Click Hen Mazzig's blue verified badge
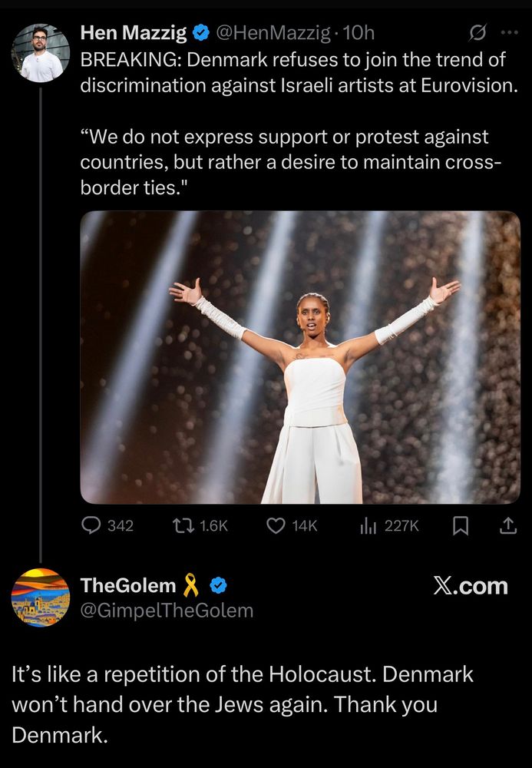The width and height of the screenshot is (532, 768). 200,33
